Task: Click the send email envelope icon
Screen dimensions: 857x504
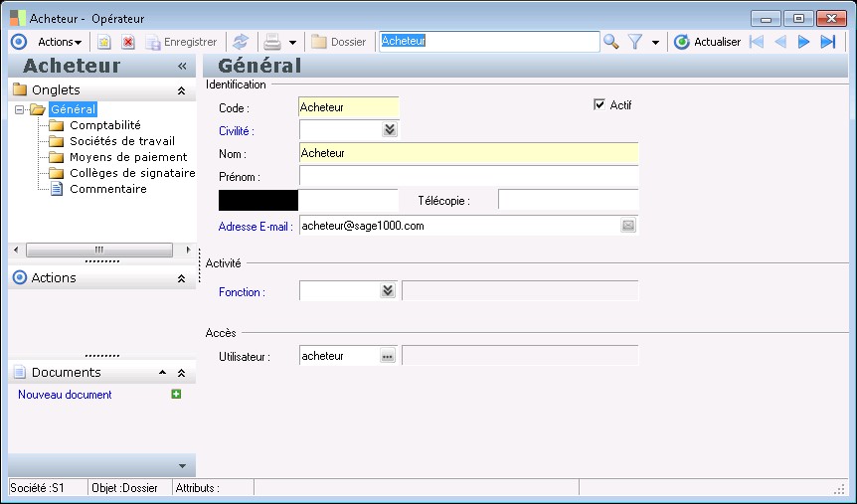Action: [628, 225]
